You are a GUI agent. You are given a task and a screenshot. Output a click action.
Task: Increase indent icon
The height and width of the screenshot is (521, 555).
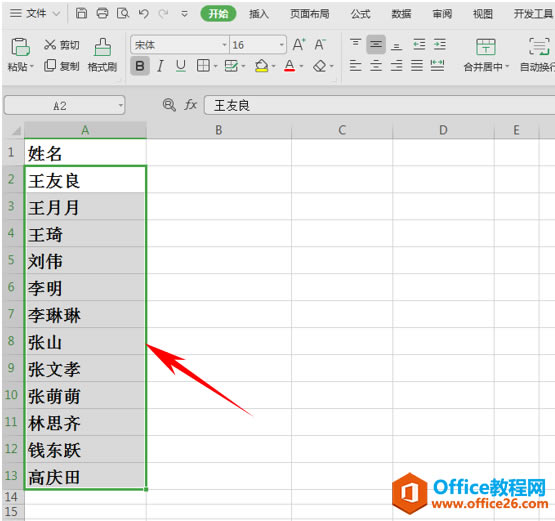440,45
